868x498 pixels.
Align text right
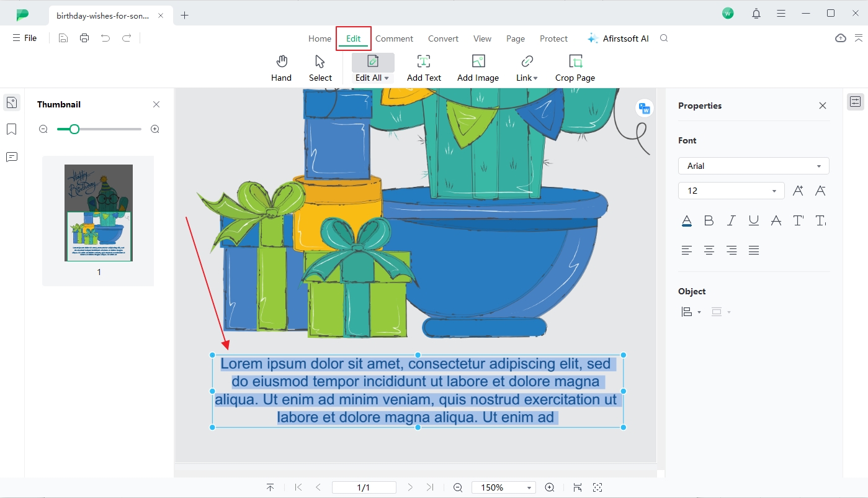pos(732,250)
